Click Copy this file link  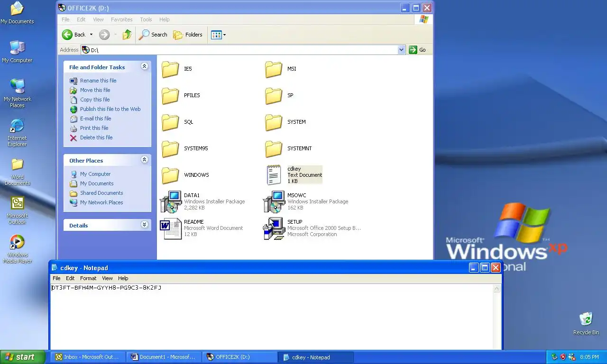coord(95,100)
